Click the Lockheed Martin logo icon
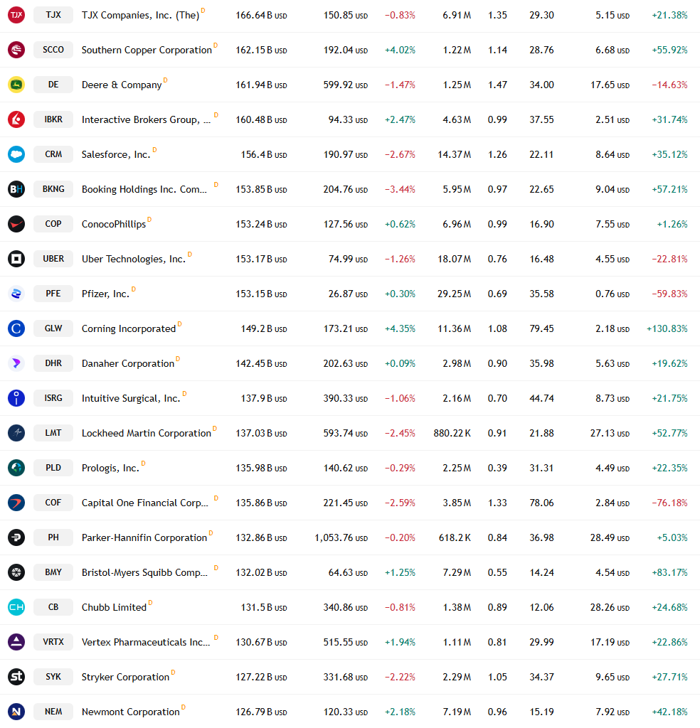Image resolution: width=700 pixels, height=728 pixels. (16, 433)
